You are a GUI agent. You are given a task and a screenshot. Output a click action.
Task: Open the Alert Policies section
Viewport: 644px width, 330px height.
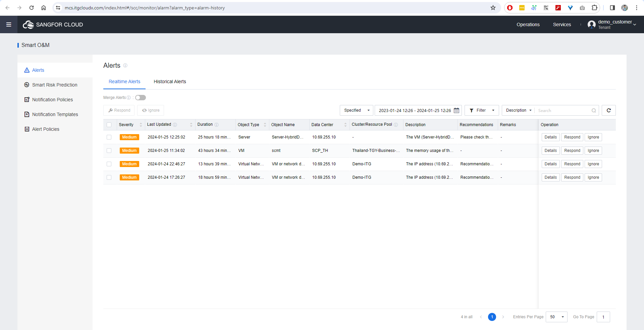pyautogui.click(x=46, y=129)
